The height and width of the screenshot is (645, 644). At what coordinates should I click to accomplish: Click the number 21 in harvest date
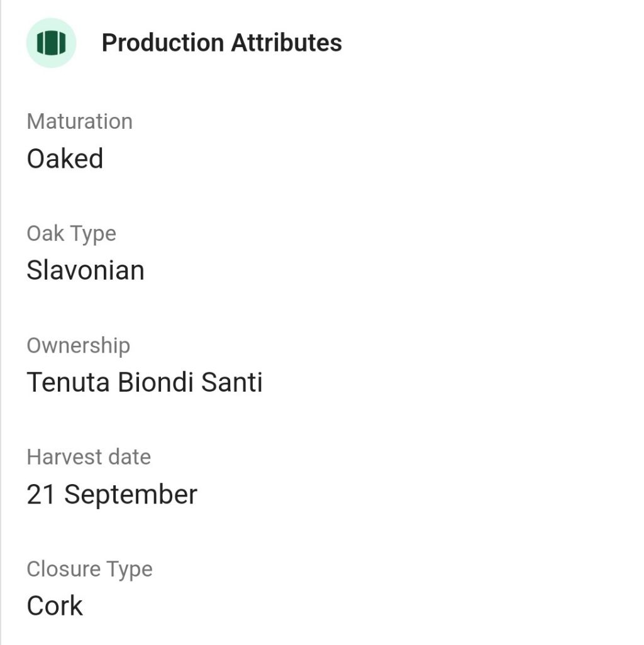(41, 495)
